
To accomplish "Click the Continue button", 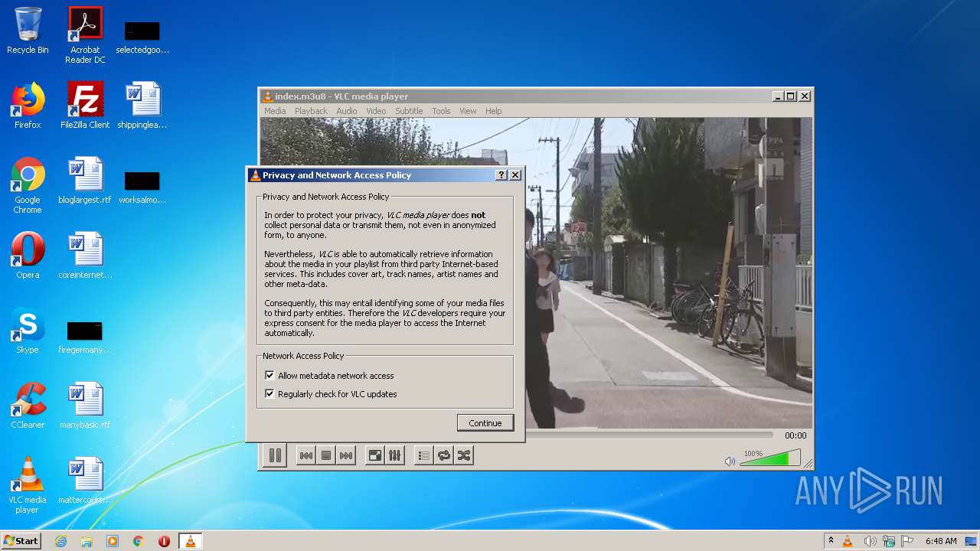I will coord(485,423).
